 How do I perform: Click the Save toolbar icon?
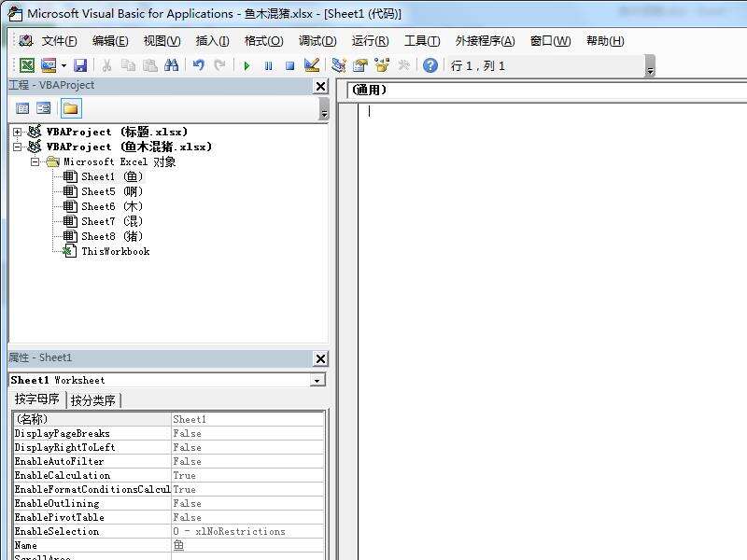point(82,65)
